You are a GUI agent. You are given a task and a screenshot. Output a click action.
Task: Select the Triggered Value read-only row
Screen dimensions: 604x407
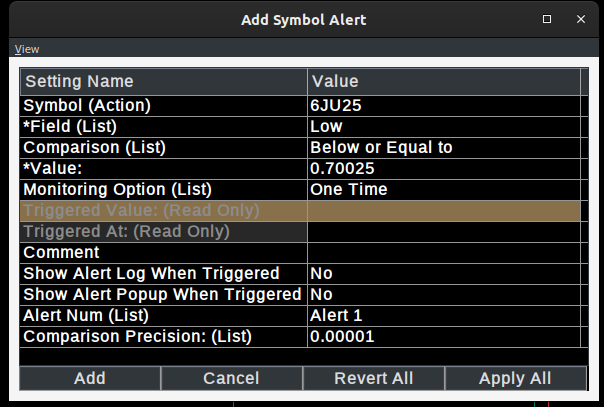pos(163,210)
